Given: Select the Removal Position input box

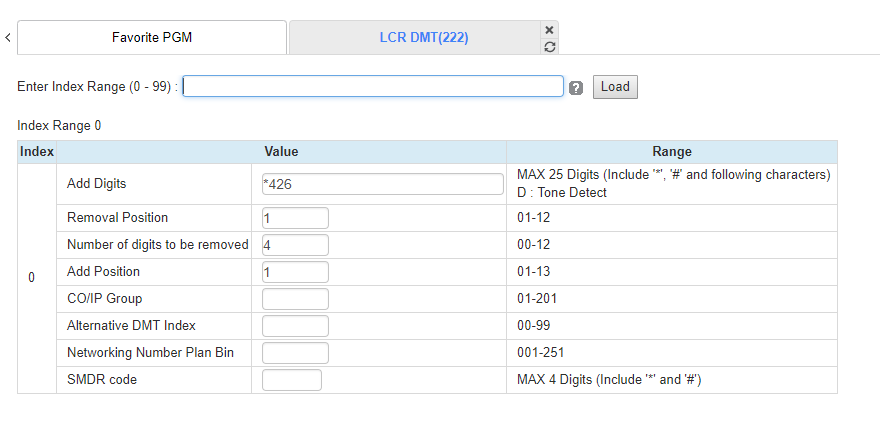Looking at the screenshot, I should 295,218.
